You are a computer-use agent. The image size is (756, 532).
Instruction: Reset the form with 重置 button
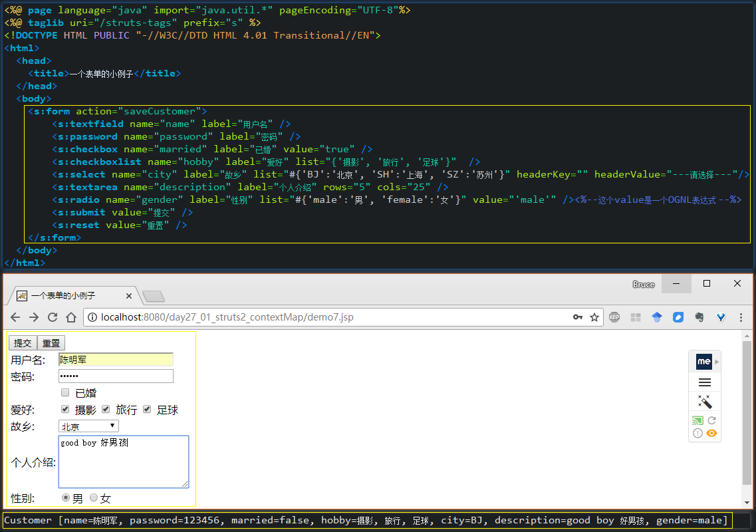pyautogui.click(x=51, y=343)
